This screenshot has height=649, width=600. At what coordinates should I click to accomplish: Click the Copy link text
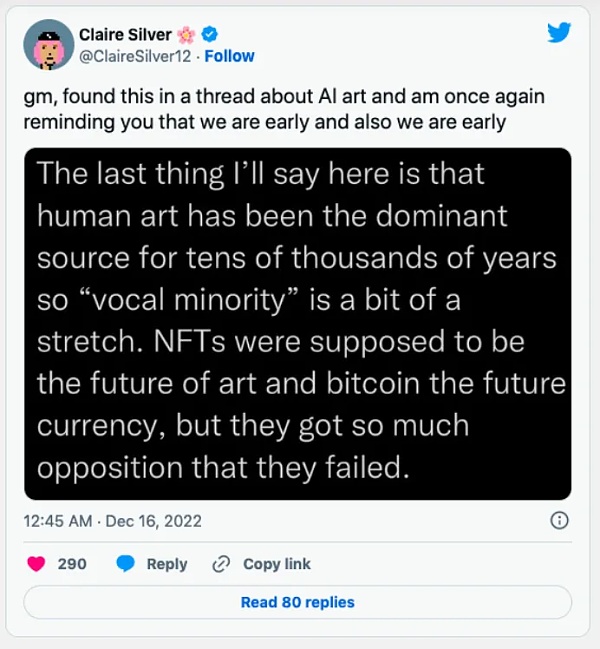[275, 564]
